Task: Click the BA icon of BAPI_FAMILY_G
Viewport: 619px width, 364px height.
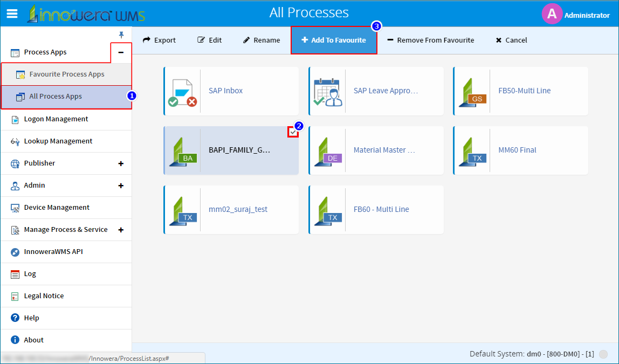Action: pyautogui.click(x=183, y=152)
